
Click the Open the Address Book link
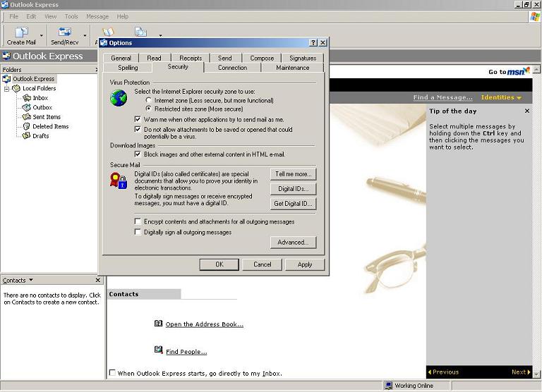pos(204,324)
